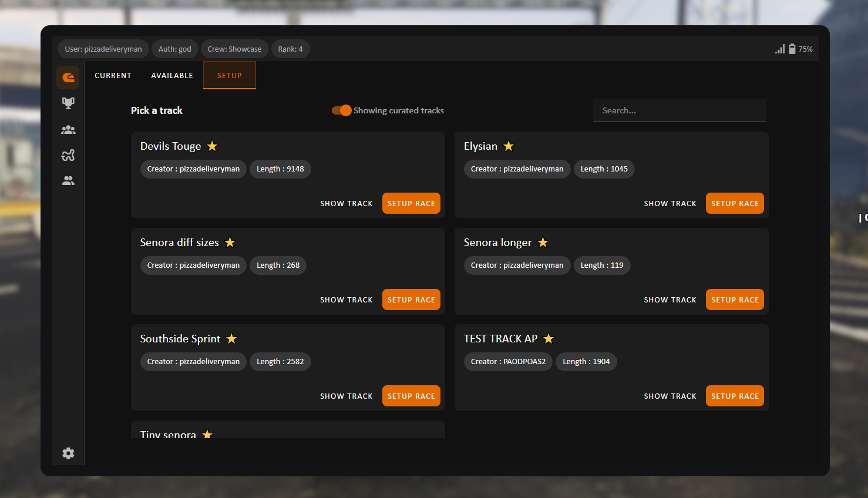Click the battery indicator icon
Screen dimensions: 868x498
[793, 49]
